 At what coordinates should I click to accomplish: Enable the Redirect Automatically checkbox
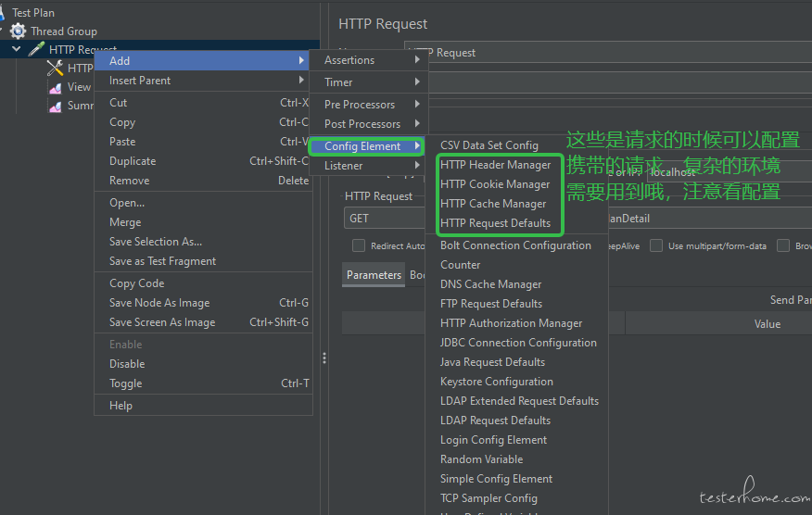(x=359, y=246)
